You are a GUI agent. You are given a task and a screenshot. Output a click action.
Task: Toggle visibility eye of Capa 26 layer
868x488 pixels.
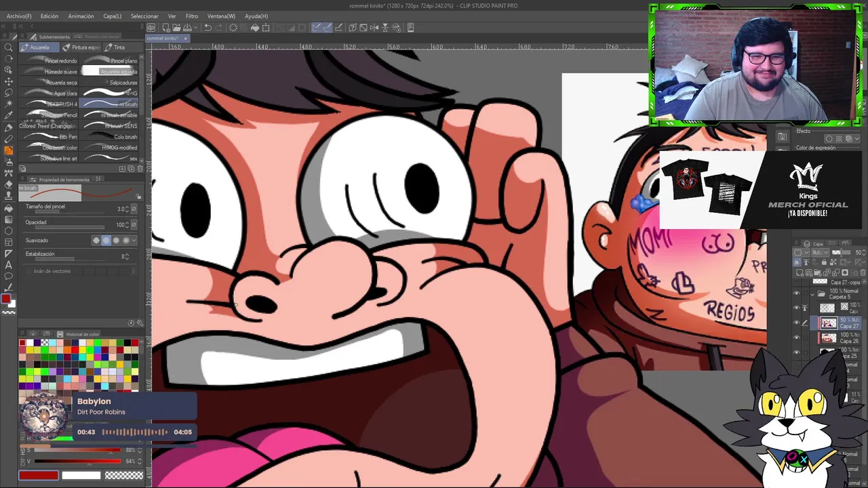pos(797,338)
